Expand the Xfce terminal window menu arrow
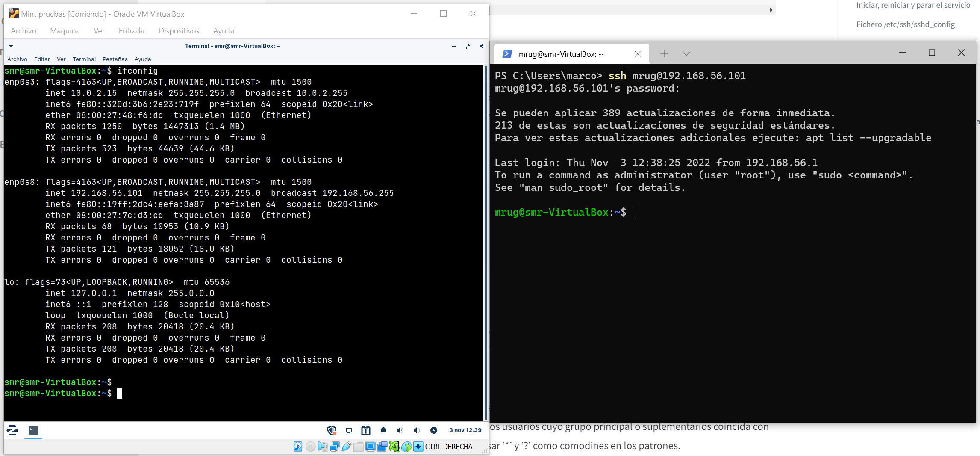The width and height of the screenshot is (980, 456). tap(11, 46)
